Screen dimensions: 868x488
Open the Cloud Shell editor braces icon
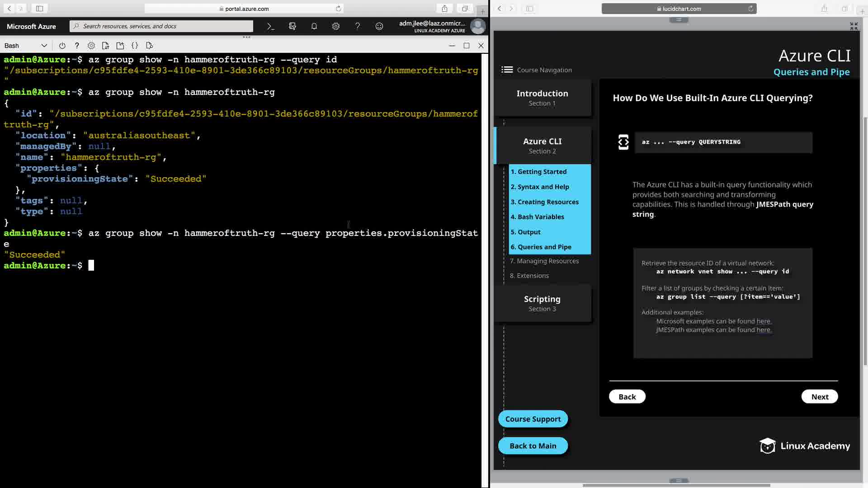click(135, 46)
